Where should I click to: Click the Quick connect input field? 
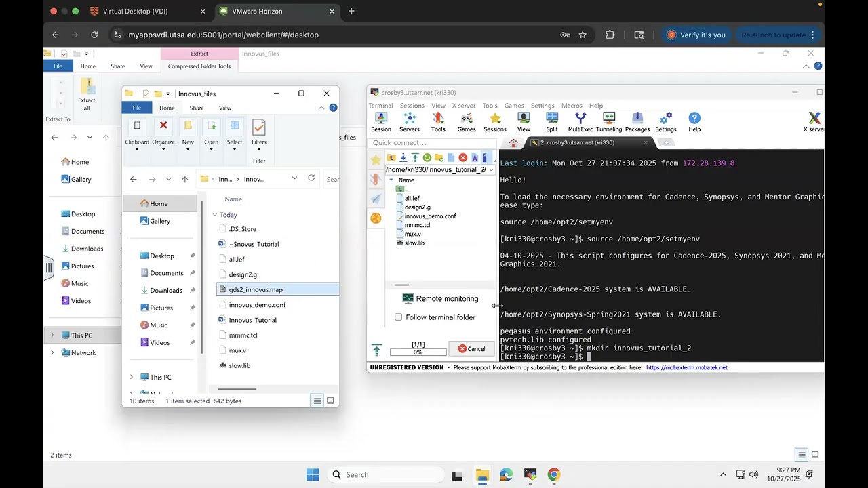pyautogui.click(x=432, y=143)
